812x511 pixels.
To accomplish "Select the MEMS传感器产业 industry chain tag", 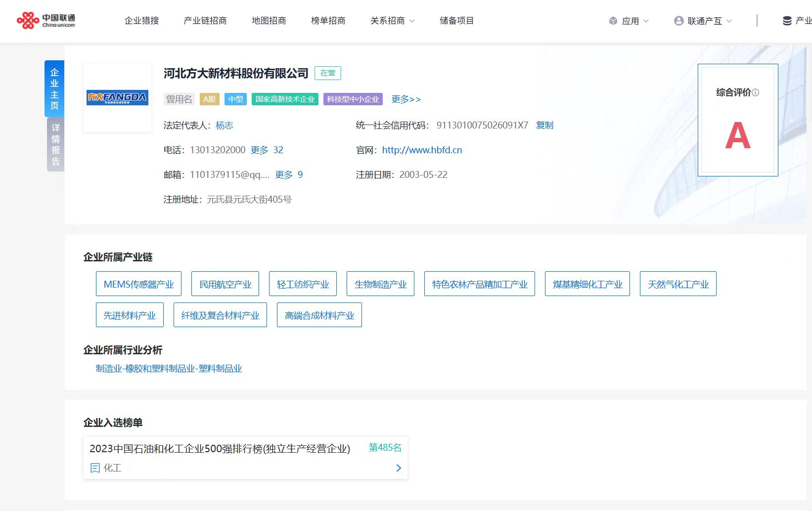I will (x=138, y=284).
